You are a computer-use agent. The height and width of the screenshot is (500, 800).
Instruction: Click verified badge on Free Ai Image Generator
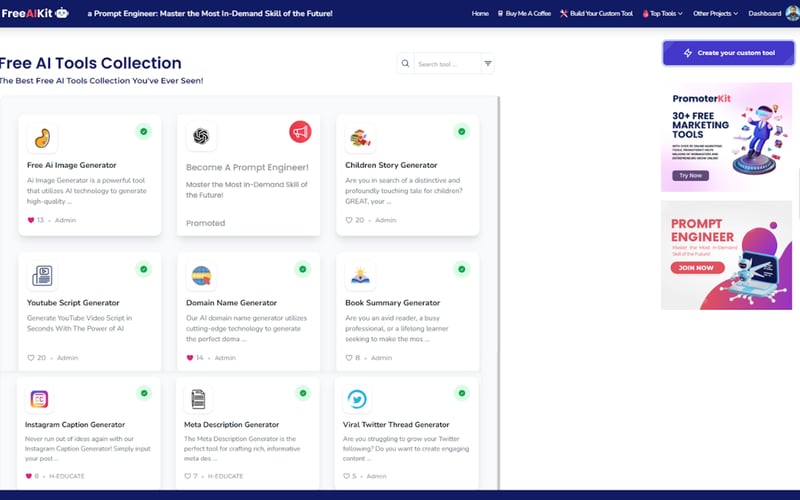click(144, 132)
